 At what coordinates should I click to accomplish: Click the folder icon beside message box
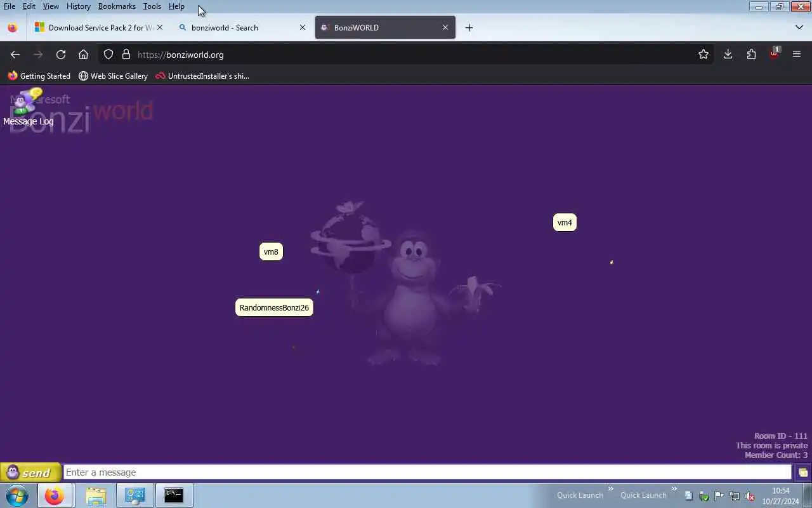(x=803, y=472)
